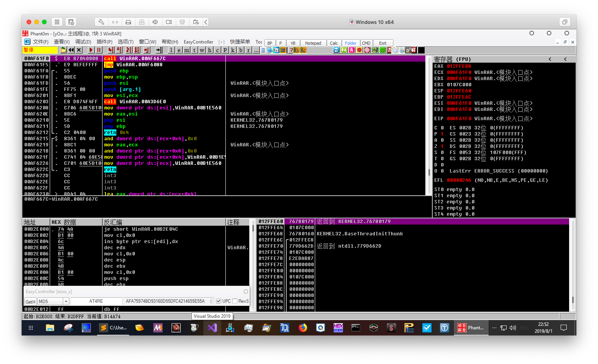This screenshot has width=598, height=364.
Task: Click the black square toolbar icon
Action: [421, 50]
